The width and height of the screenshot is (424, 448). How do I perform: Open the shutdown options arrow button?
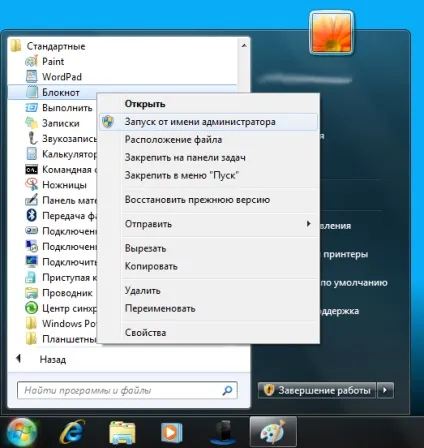(385, 390)
